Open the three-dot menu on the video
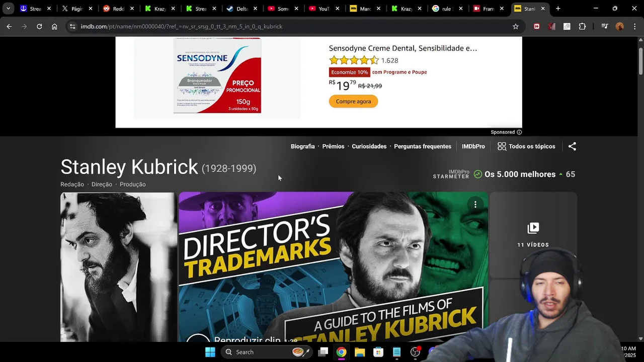This screenshot has width=644, height=362. coord(475,204)
